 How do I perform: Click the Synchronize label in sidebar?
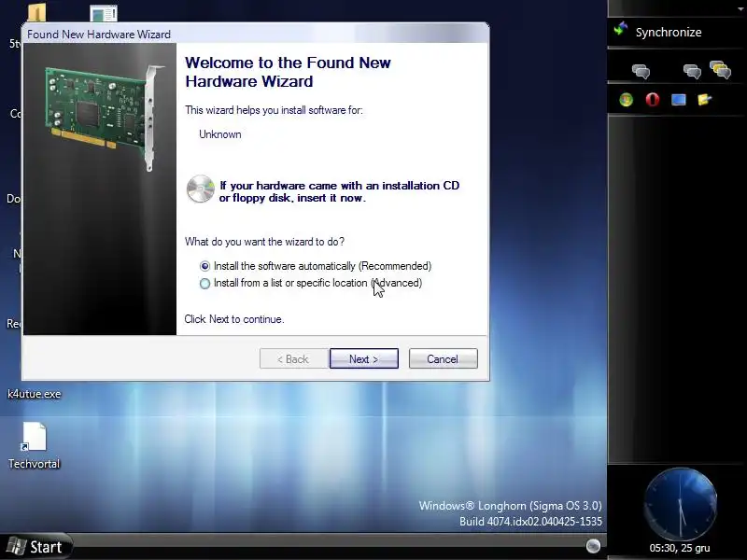coord(669,33)
